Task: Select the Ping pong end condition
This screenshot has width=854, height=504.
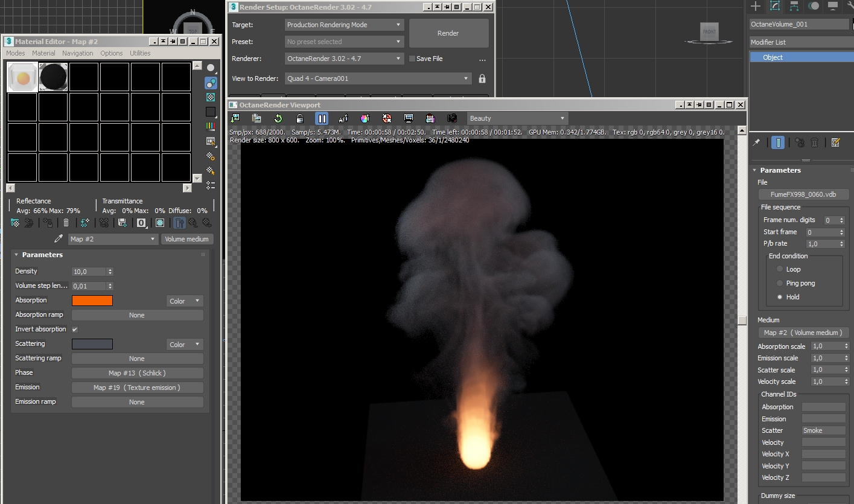Action: point(780,283)
